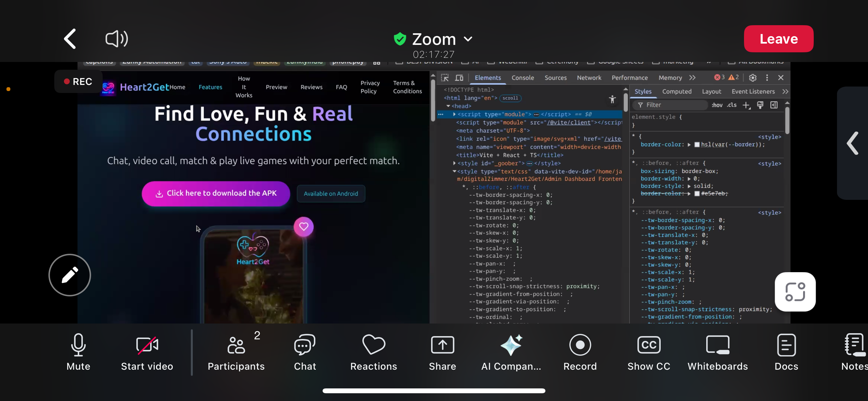This screenshot has width=868, height=401.
Task: Switch to the Sources tab
Action: [555, 78]
